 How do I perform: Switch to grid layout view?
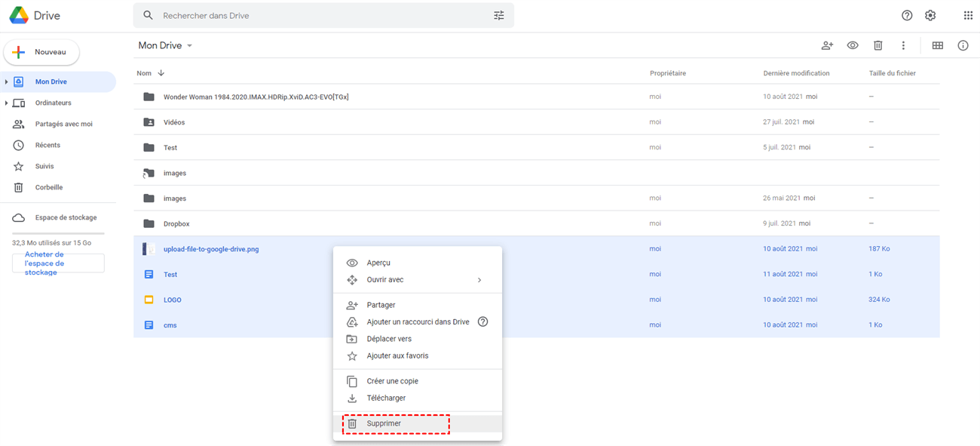938,45
